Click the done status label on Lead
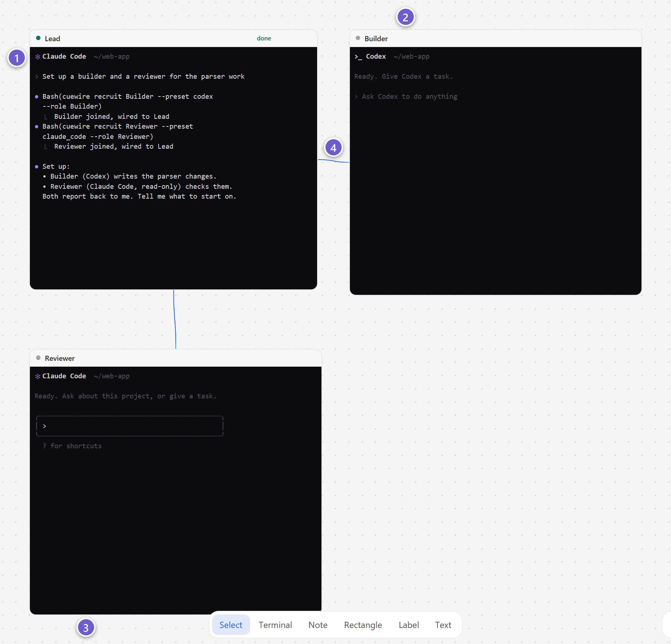 (x=264, y=38)
